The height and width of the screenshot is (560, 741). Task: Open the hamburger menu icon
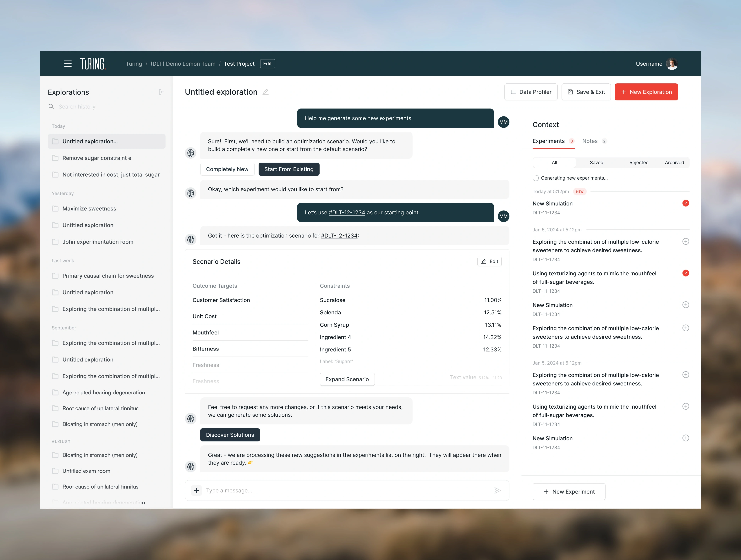point(68,64)
